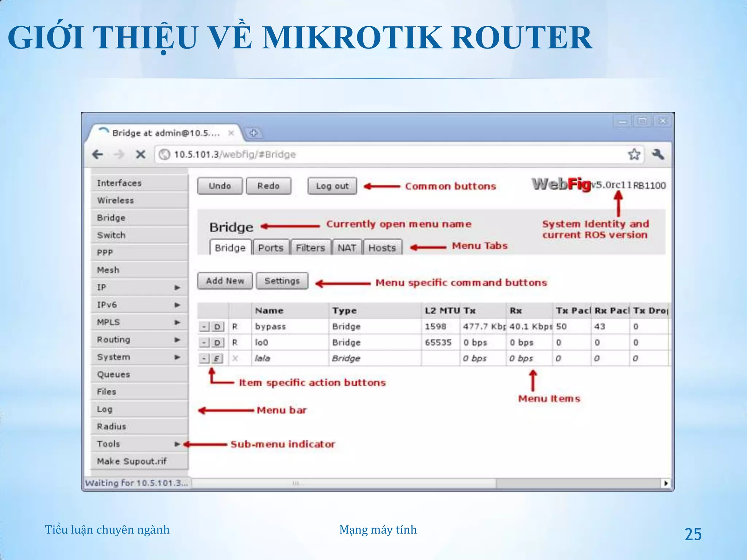Open the Wireless menu
The image size is (747, 560).
[x=139, y=201]
